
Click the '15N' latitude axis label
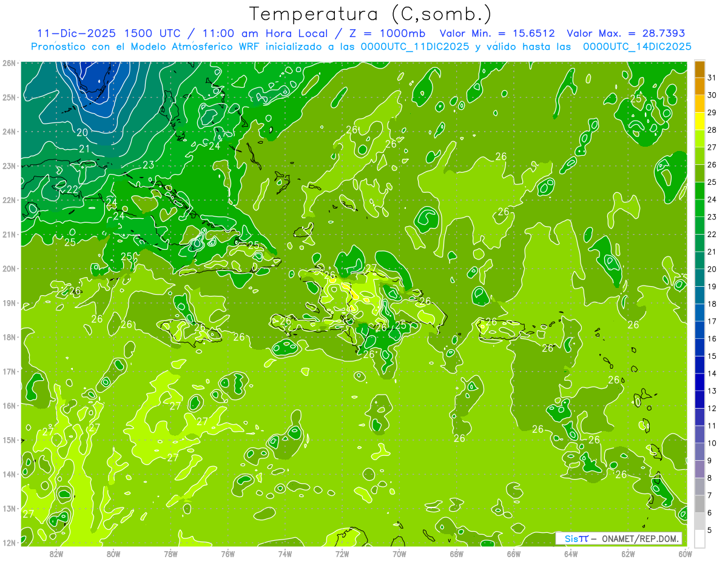point(8,440)
